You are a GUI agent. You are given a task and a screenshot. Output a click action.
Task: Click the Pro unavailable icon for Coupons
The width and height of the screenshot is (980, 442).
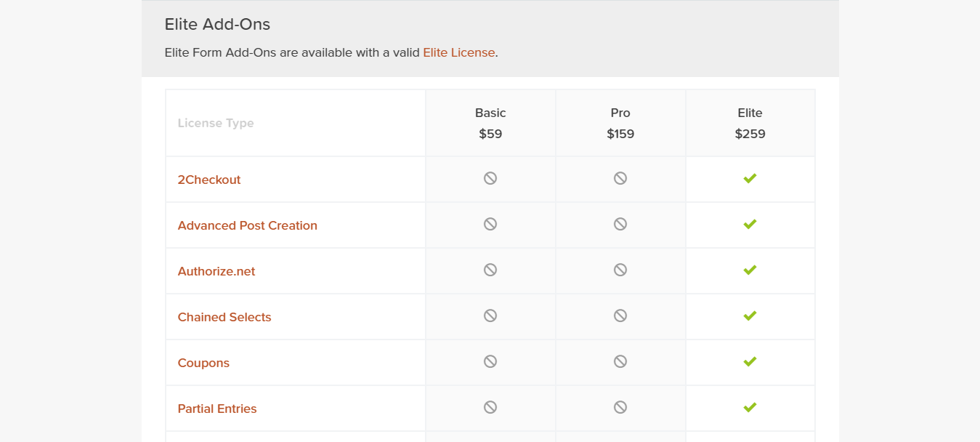[x=620, y=361]
